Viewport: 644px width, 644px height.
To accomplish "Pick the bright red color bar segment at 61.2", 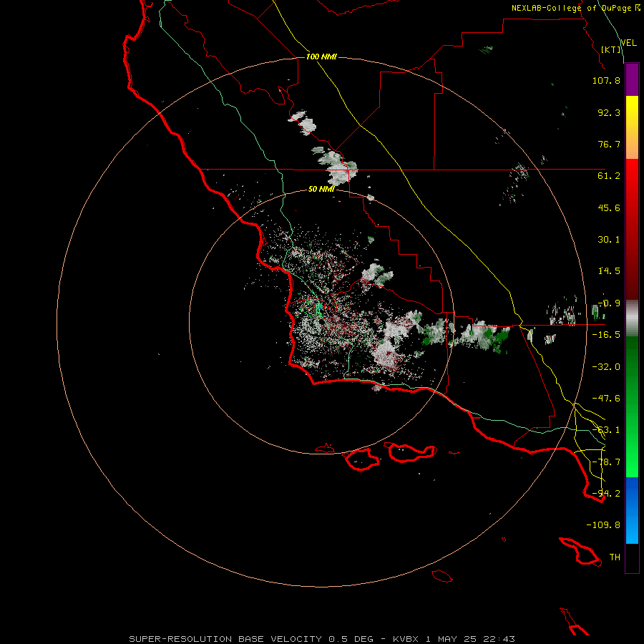I will pyautogui.click(x=632, y=176).
